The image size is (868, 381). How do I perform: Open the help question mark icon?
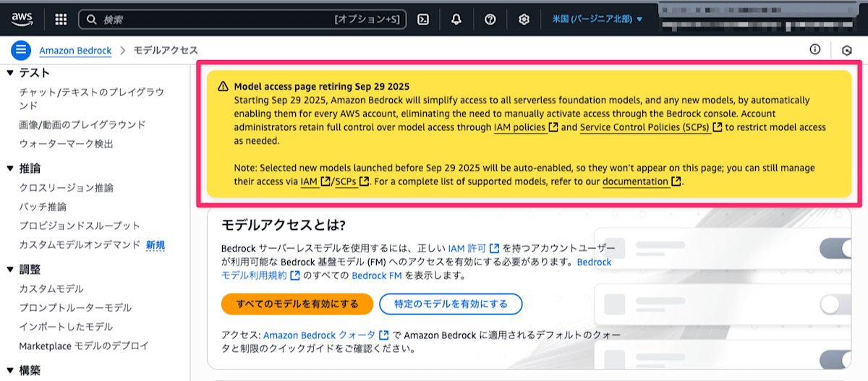click(490, 20)
